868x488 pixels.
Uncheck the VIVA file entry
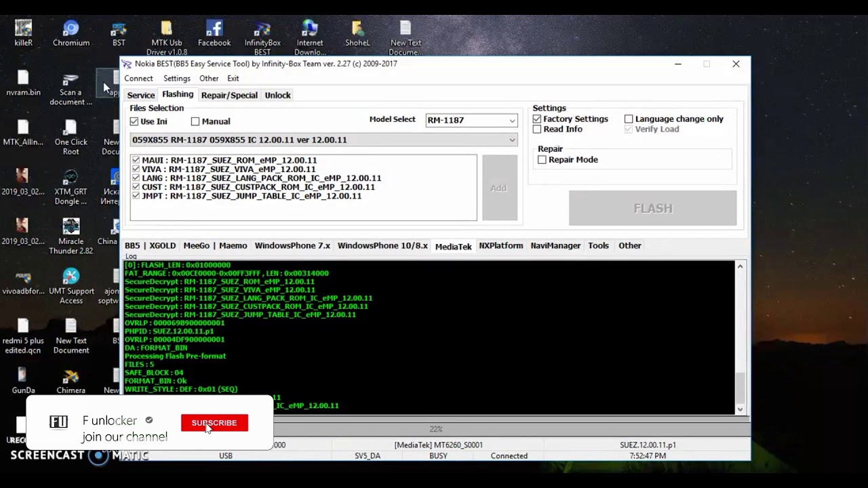coord(136,169)
